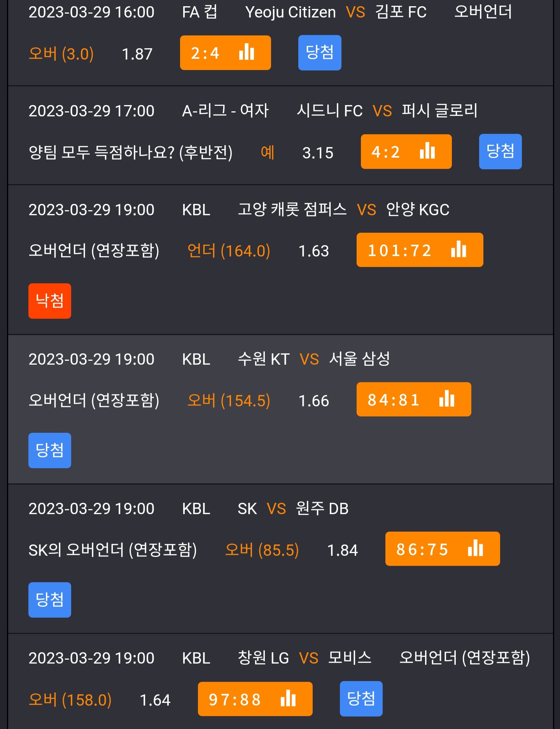Click the 당첨 badge for Yeoju Citizen match
Image resolution: width=560 pixels, height=729 pixels.
coord(320,53)
